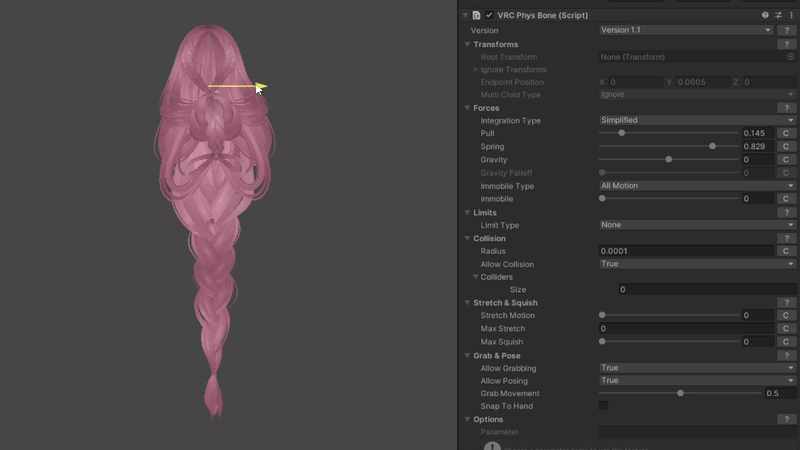Click the Collision section help button
Screen dimensions: 800x450
click(x=785, y=238)
